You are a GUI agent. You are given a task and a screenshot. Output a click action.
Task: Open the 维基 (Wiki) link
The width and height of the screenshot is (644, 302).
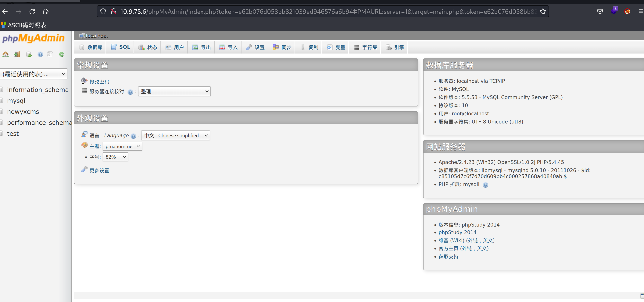click(x=467, y=240)
